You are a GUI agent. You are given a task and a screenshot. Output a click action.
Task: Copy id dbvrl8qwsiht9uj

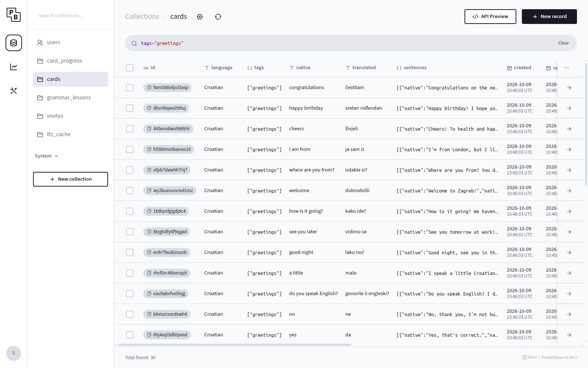pos(149,108)
